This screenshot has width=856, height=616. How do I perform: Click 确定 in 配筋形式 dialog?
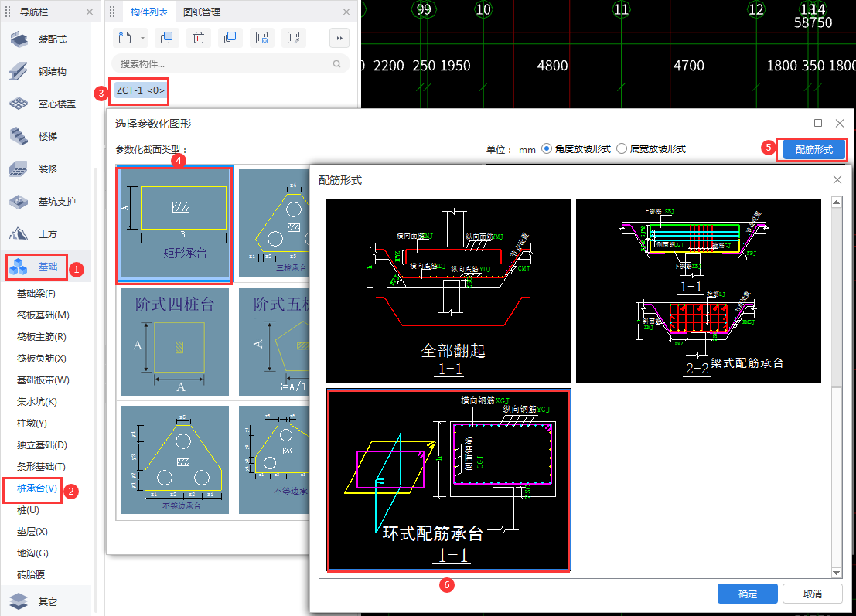click(748, 594)
